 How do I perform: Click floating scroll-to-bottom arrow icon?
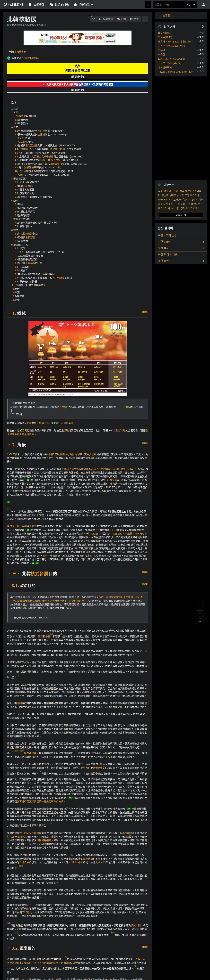(x=200, y=621)
